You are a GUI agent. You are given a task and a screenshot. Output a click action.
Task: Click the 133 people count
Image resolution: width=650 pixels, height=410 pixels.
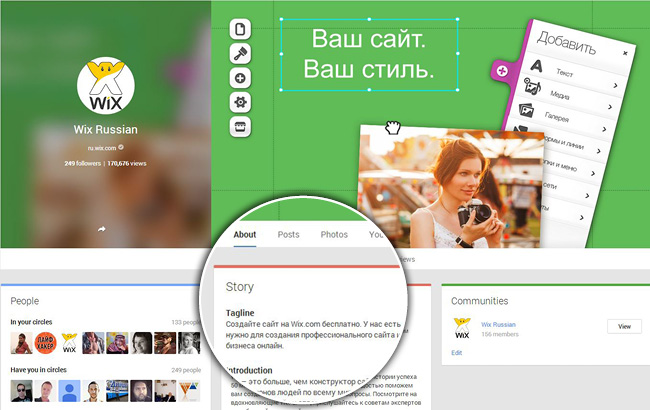[186, 322]
